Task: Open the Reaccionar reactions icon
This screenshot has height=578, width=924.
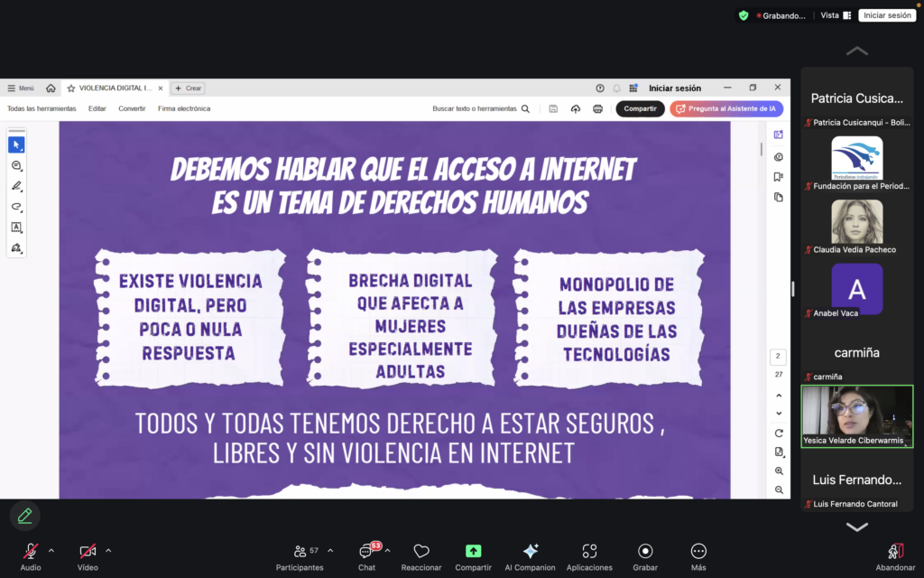Action: click(420, 551)
